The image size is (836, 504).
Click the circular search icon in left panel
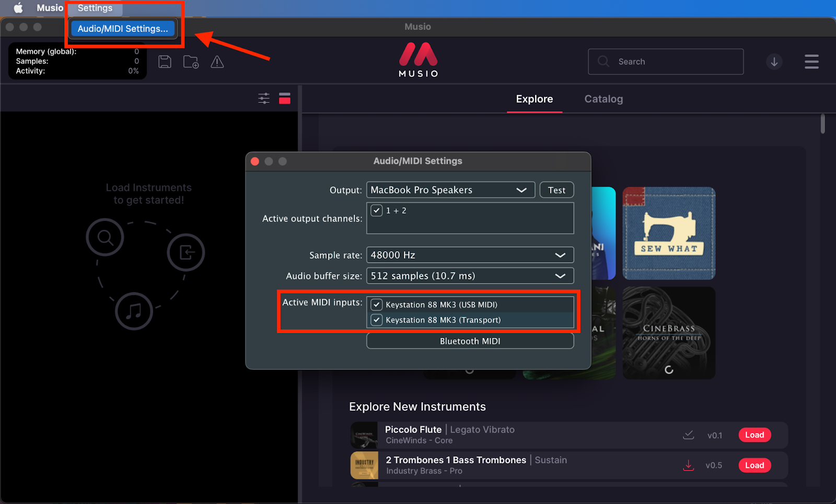point(105,238)
